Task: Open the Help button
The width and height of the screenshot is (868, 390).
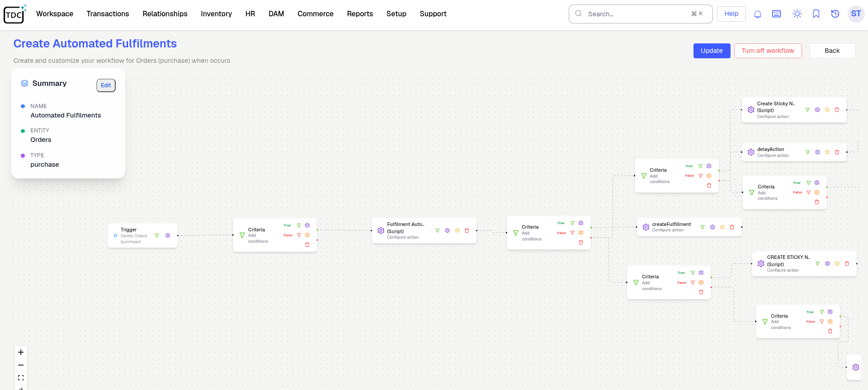Action: coord(731,14)
